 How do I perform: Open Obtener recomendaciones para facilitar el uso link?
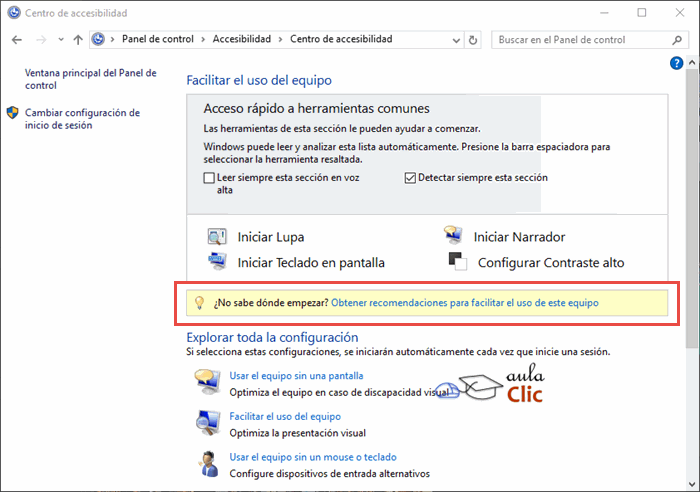464,302
